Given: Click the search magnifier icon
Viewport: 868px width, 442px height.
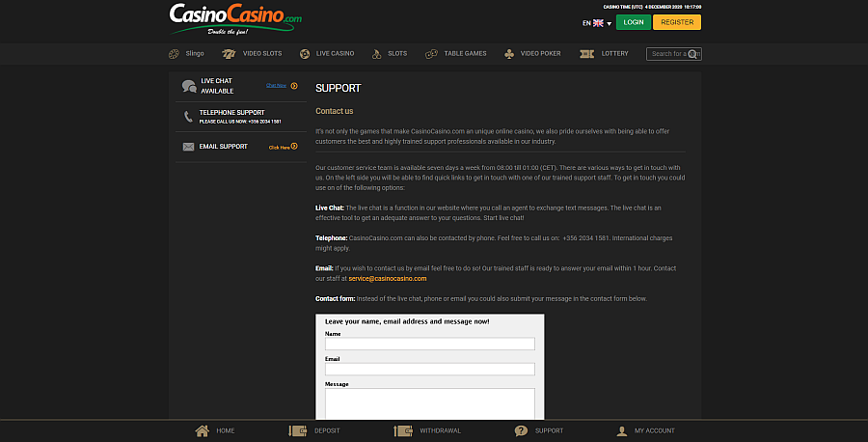Looking at the screenshot, I should [x=692, y=54].
